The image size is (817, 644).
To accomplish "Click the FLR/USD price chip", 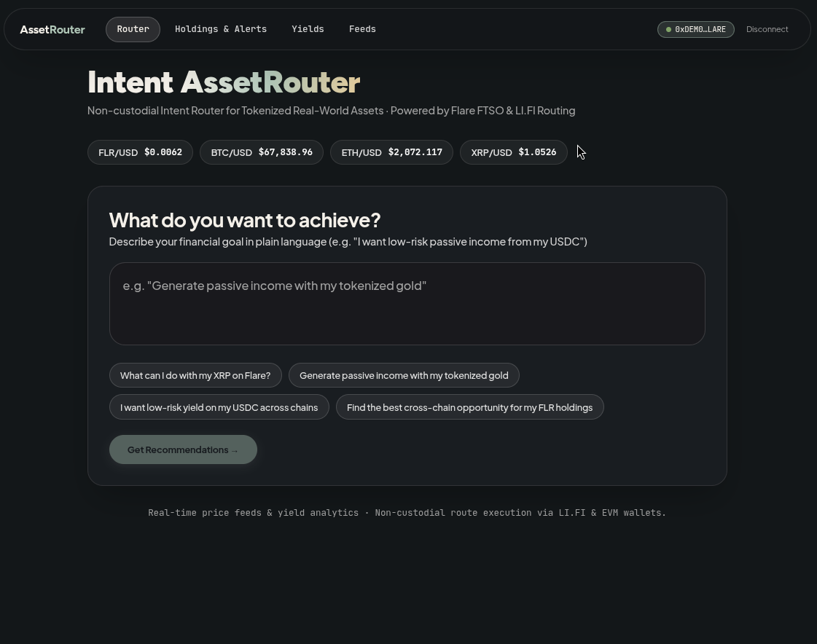I will 140,152.
